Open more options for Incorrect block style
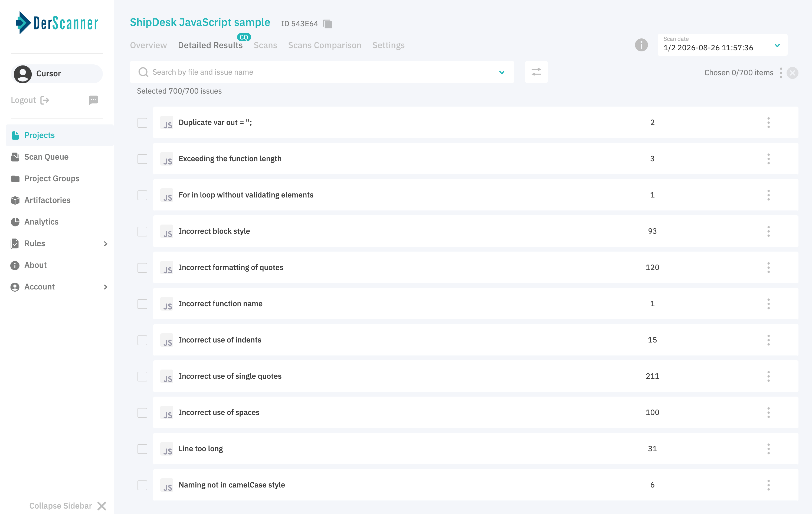This screenshot has width=812, height=514. coord(768,231)
